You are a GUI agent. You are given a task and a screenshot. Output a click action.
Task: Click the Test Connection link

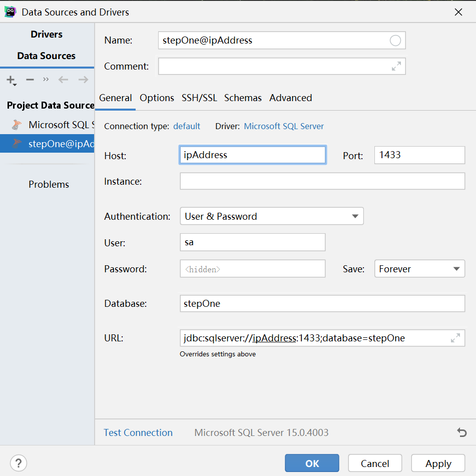click(x=138, y=432)
